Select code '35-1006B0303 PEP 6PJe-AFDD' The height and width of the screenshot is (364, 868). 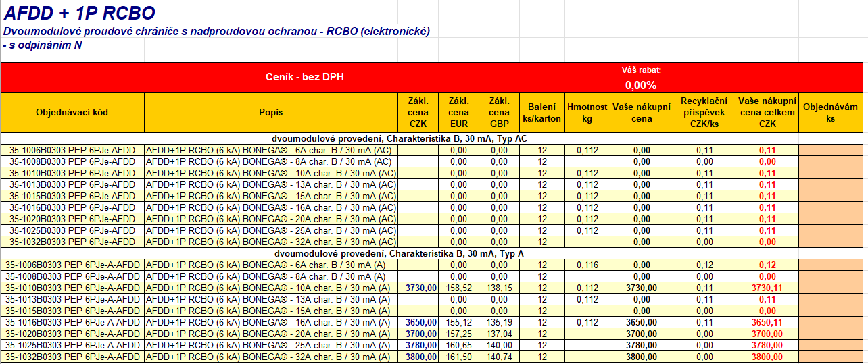pos(72,150)
